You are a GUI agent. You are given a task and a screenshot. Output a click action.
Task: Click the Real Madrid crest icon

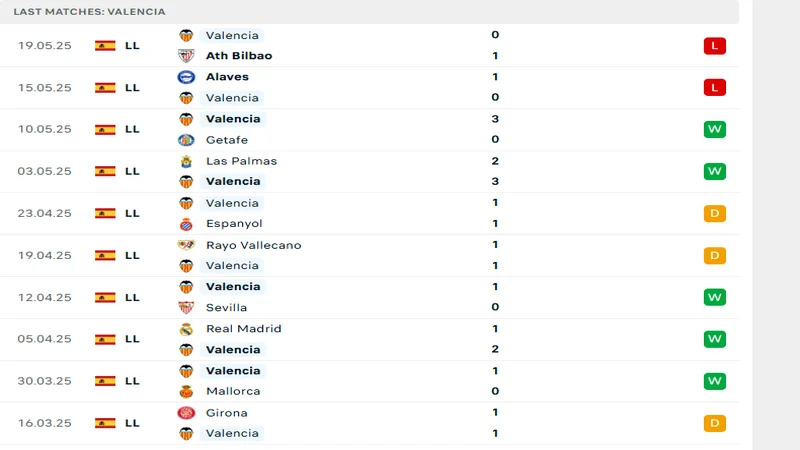[x=186, y=329]
